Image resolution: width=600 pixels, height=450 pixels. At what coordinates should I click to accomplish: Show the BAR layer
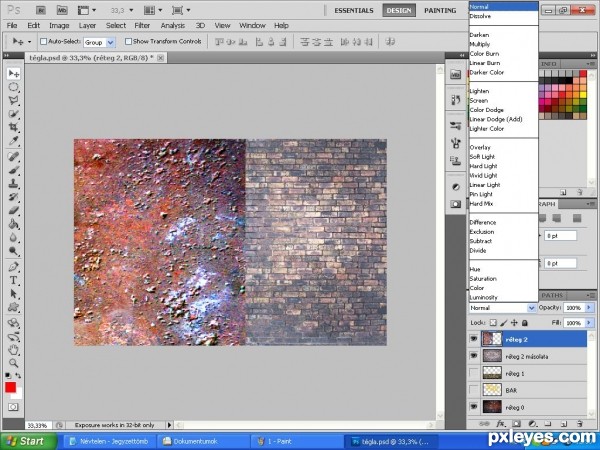[474, 390]
